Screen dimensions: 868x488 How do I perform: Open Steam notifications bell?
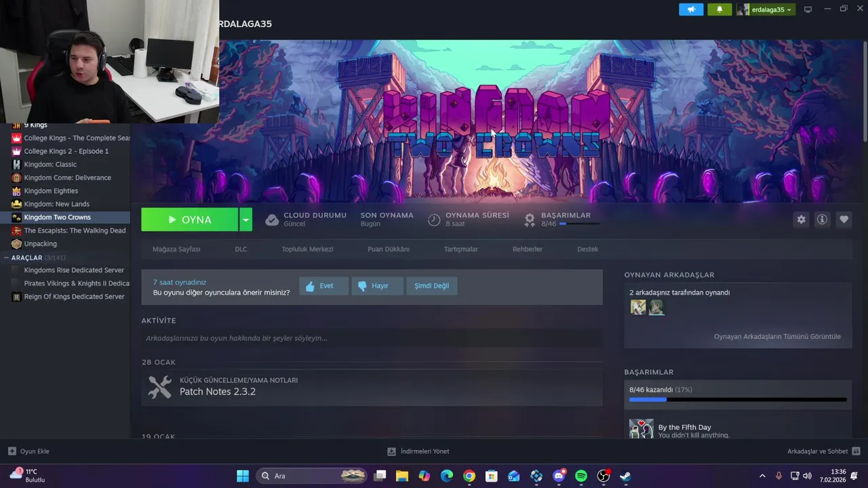pos(719,9)
